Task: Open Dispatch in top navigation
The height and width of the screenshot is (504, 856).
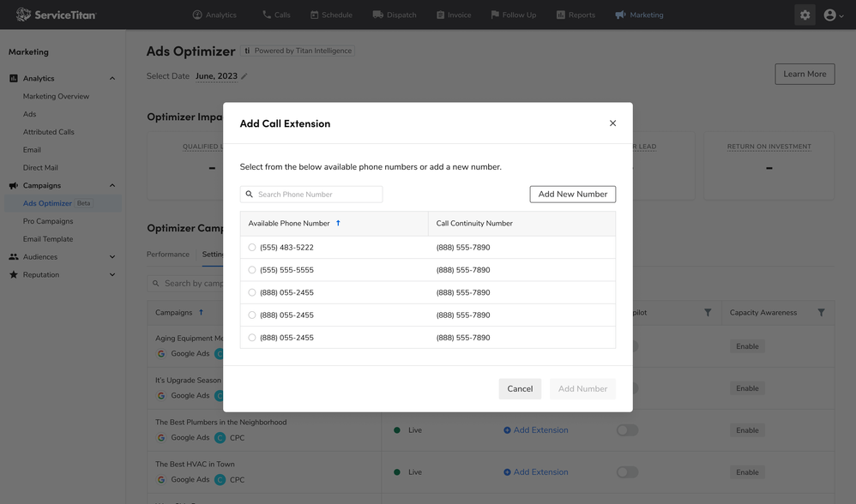Action: pos(395,15)
